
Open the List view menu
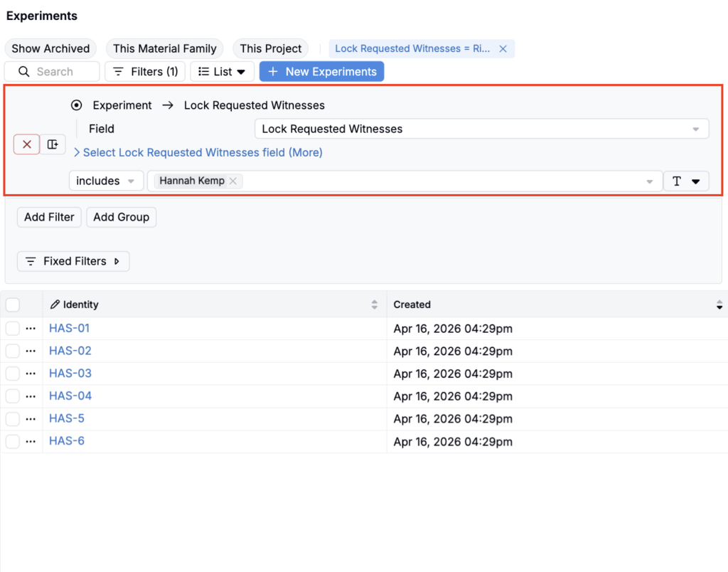pos(222,72)
